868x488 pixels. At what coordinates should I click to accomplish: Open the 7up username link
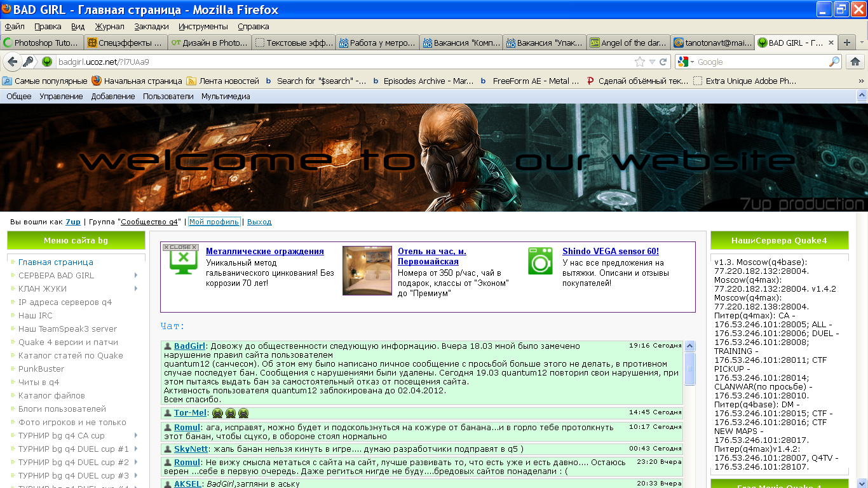tap(73, 222)
